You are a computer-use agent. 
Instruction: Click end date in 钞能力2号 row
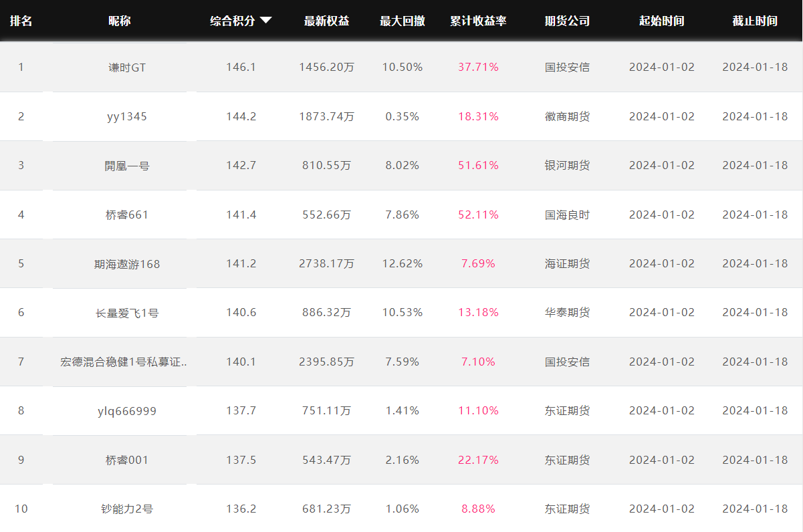coord(756,509)
